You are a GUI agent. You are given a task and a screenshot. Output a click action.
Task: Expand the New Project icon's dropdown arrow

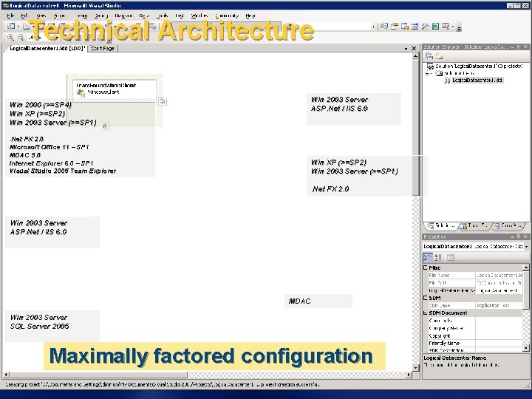(x=18, y=27)
